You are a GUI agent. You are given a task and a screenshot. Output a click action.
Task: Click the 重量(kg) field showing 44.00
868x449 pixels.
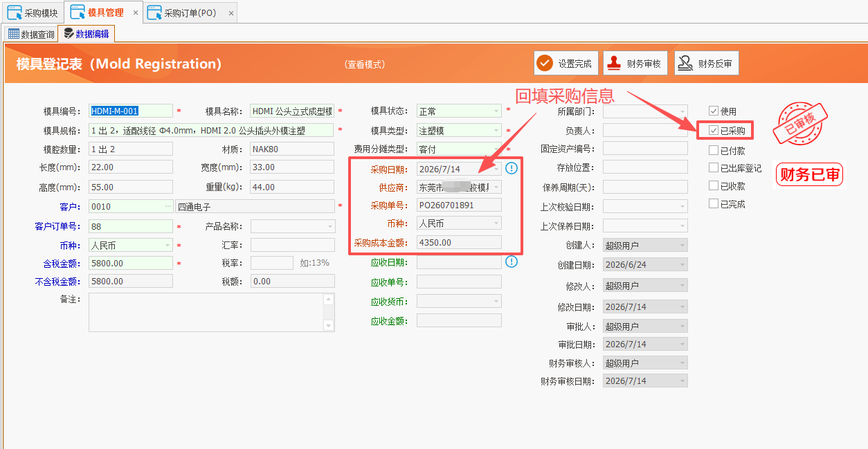pos(292,187)
